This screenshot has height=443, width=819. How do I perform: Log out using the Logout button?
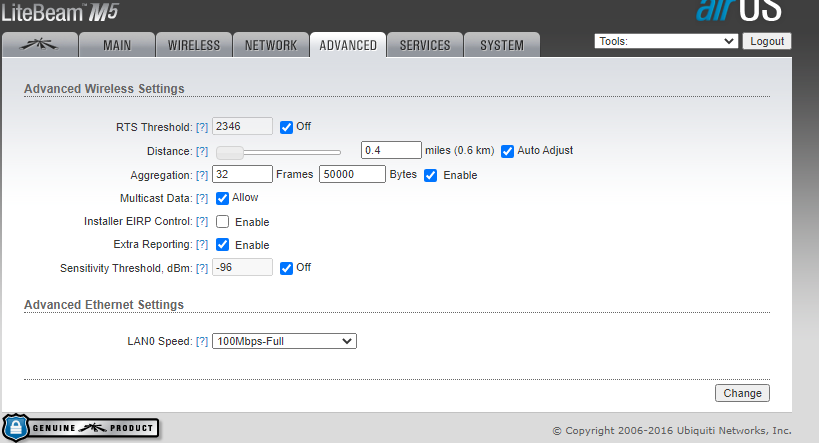(767, 41)
